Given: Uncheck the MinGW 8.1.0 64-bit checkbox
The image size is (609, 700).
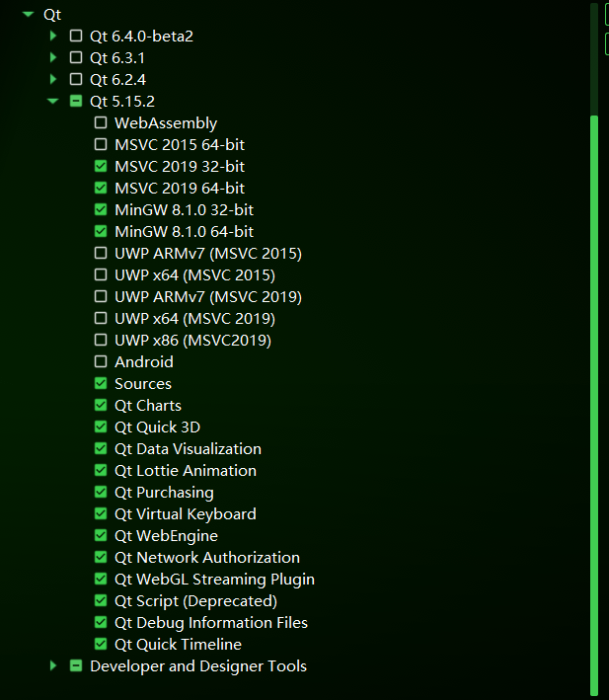Looking at the screenshot, I should click(x=101, y=231).
